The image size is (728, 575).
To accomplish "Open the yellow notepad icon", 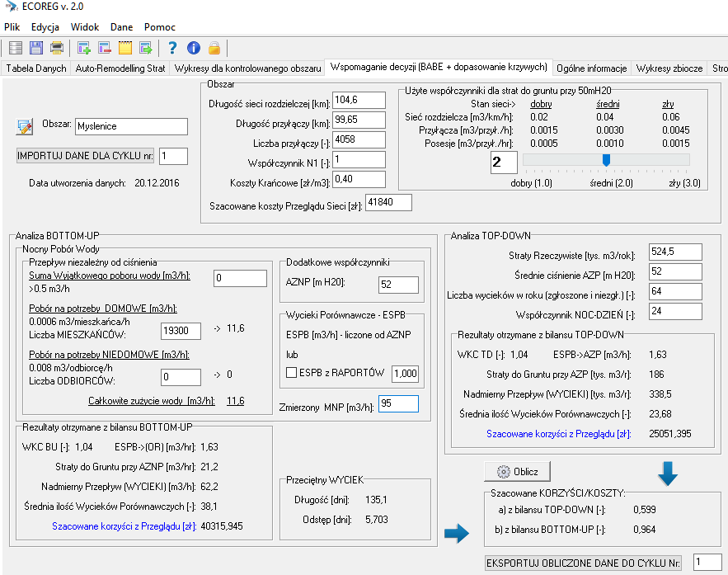I will (125, 48).
